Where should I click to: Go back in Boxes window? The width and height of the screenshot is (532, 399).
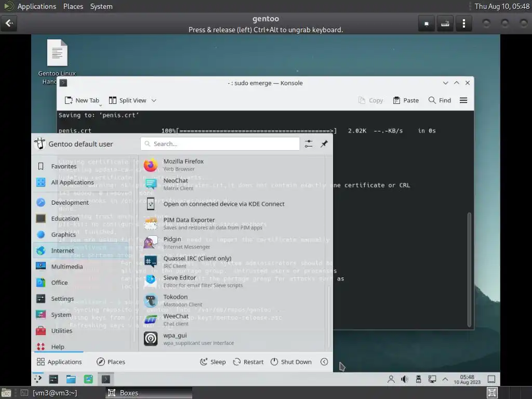tap(9, 23)
